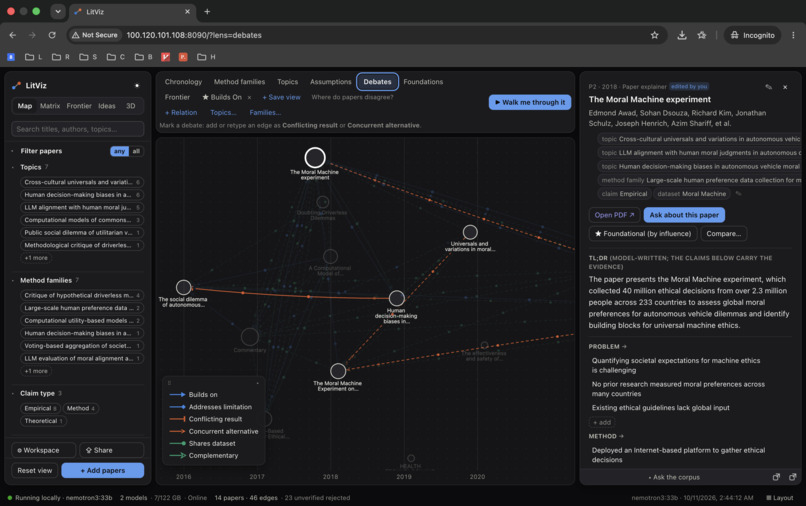Image resolution: width=806 pixels, height=506 pixels.
Task: Collapse the Method families section
Action: coord(13,280)
